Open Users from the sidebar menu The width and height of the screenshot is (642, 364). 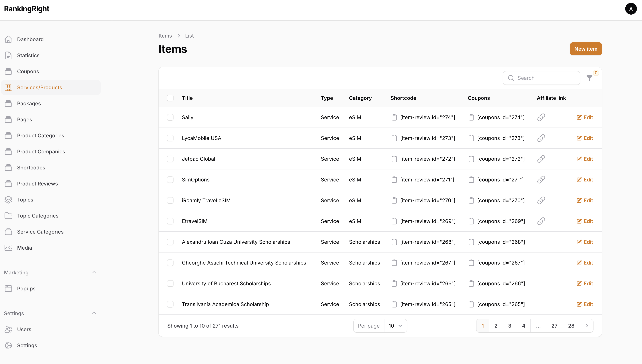tap(24, 329)
